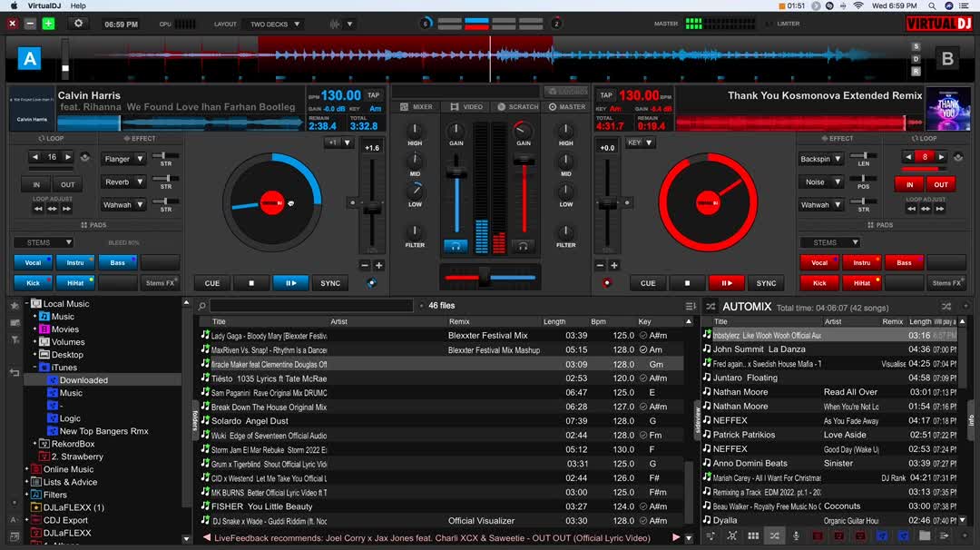Set deck B loop OUT point
The width and height of the screenshot is (980, 550).
(941, 184)
